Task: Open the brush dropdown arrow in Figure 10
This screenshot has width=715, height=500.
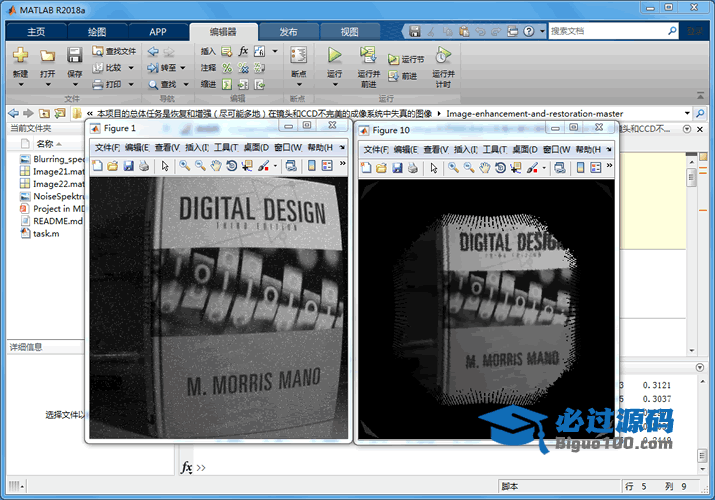Action: point(544,168)
